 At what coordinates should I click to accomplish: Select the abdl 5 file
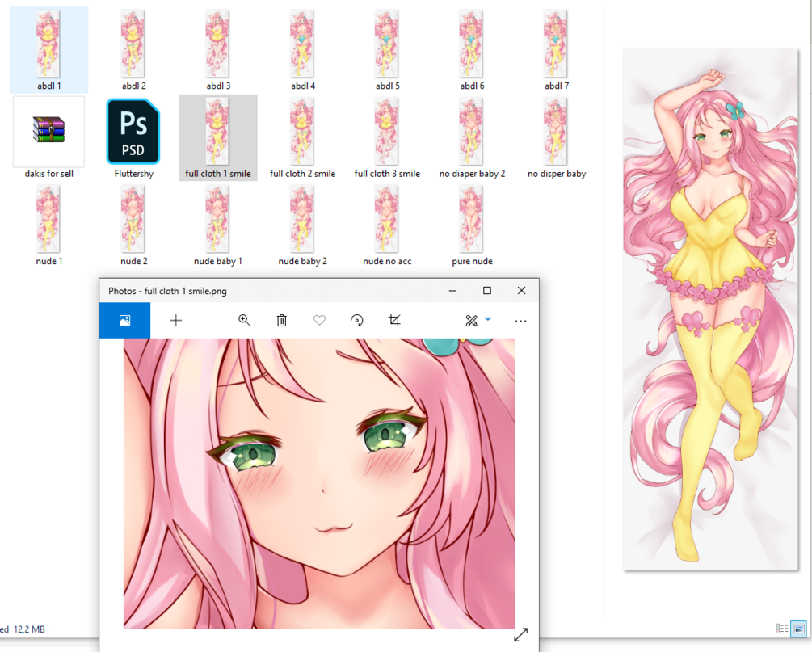click(387, 50)
